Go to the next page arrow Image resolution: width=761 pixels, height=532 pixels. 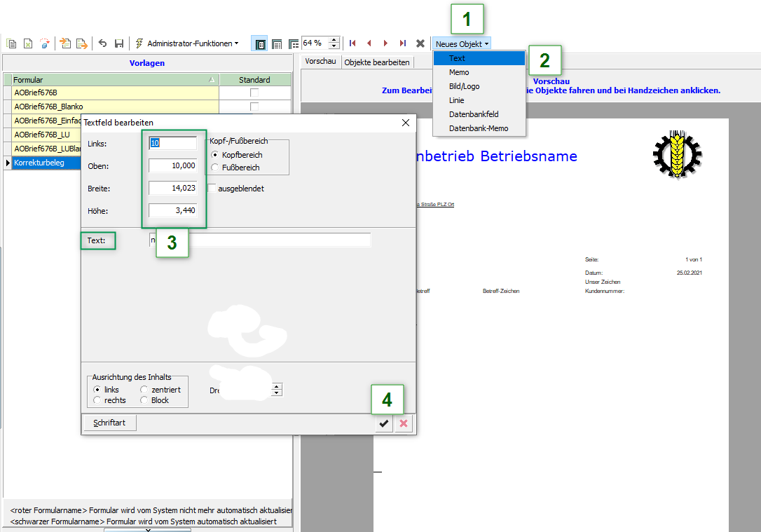385,43
